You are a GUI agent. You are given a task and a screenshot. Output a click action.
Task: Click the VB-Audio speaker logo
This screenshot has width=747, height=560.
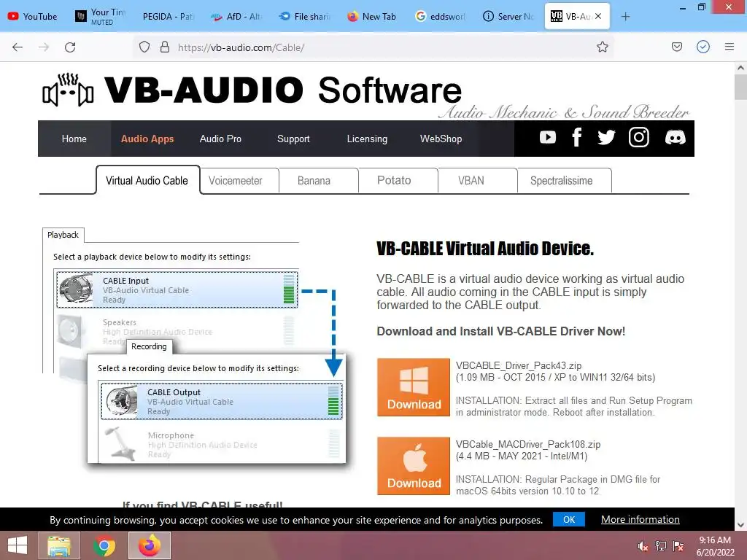[x=68, y=90]
